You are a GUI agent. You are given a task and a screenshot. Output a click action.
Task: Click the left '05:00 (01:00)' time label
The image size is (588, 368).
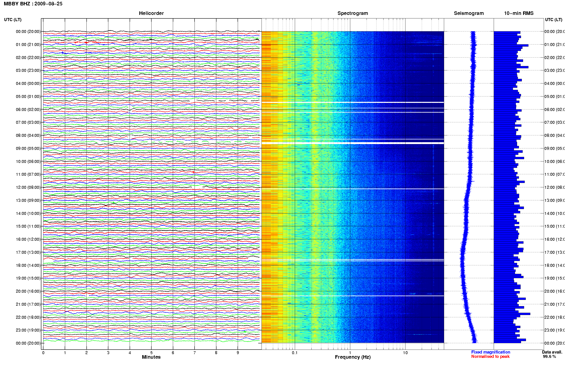coord(28,96)
